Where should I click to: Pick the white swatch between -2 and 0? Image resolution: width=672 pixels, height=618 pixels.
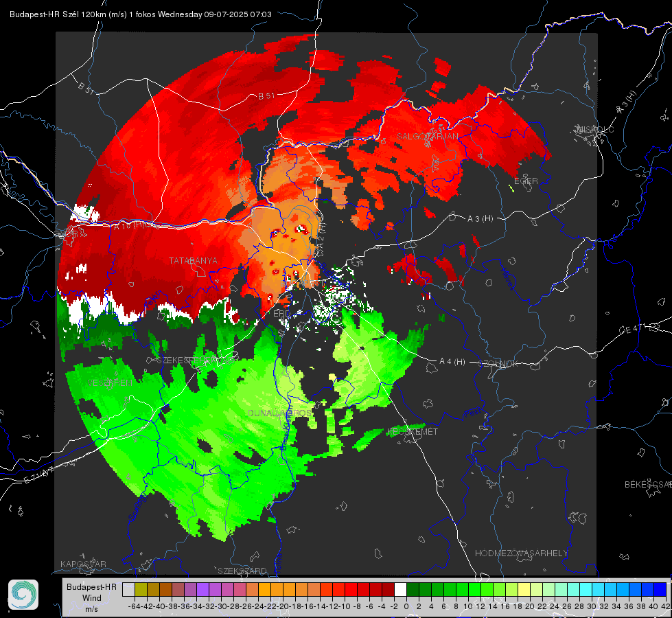click(400, 589)
